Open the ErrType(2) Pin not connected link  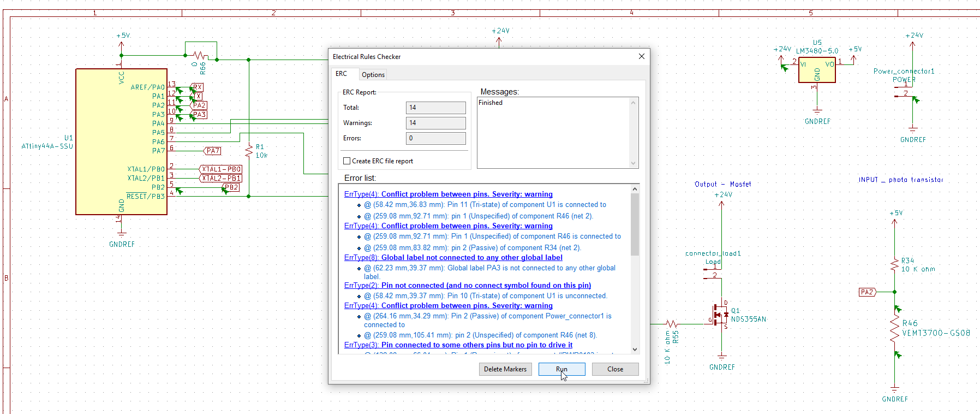click(x=468, y=286)
